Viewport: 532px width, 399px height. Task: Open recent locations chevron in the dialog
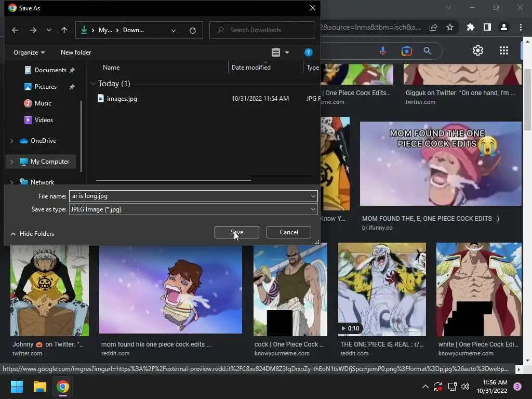[x=49, y=30]
